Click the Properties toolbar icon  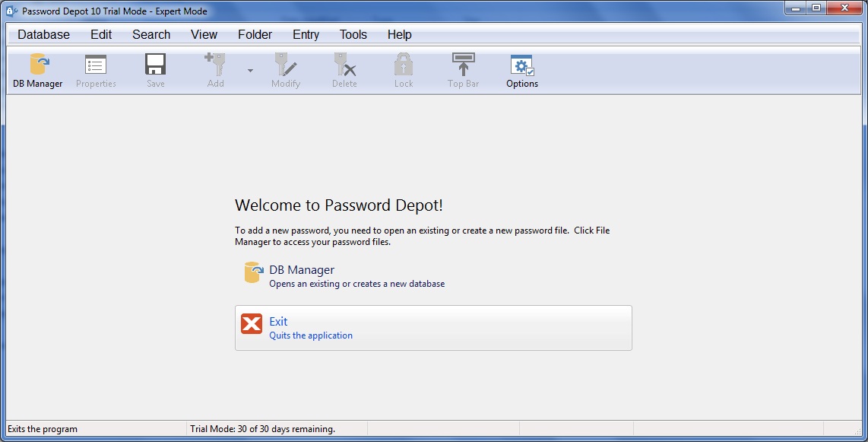(95, 68)
